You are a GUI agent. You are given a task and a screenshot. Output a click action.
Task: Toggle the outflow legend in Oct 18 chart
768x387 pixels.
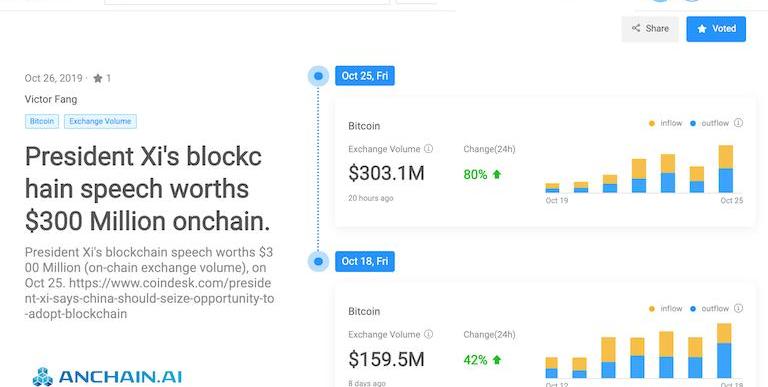tap(709, 309)
